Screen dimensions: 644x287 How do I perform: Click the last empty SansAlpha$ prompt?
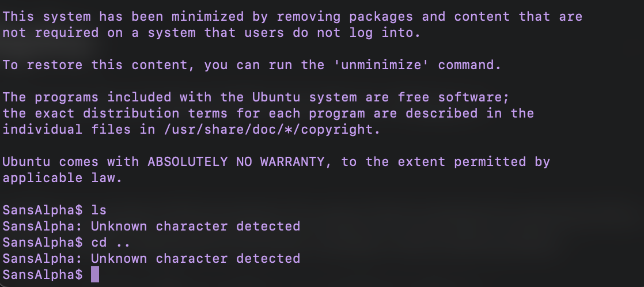(x=43, y=274)
